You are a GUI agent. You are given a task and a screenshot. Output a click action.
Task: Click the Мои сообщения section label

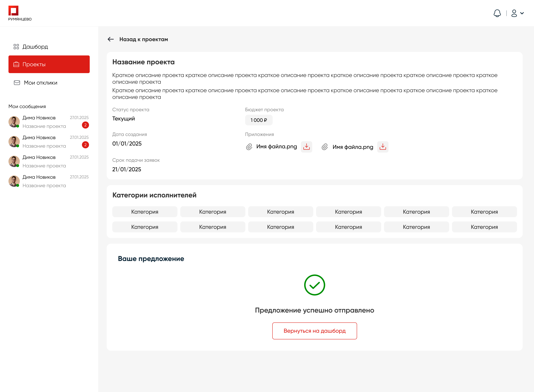tap(27, 106)
